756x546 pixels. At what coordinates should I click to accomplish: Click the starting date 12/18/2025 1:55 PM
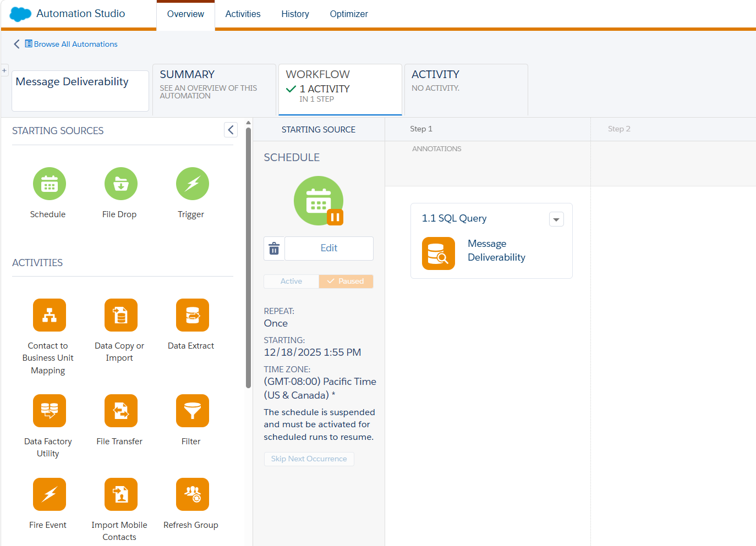[313, 352]
